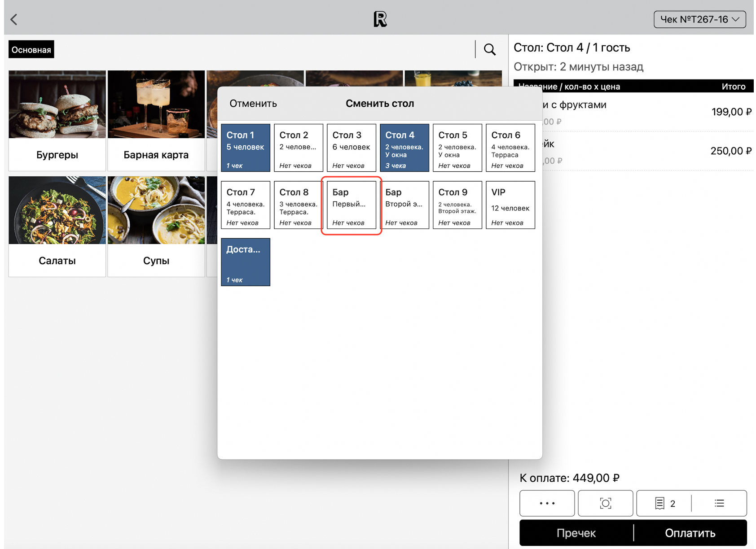The width and height of the screenshot is (756, 549).
Task: Open the menu search magnifier
Action: click(489, 49)
